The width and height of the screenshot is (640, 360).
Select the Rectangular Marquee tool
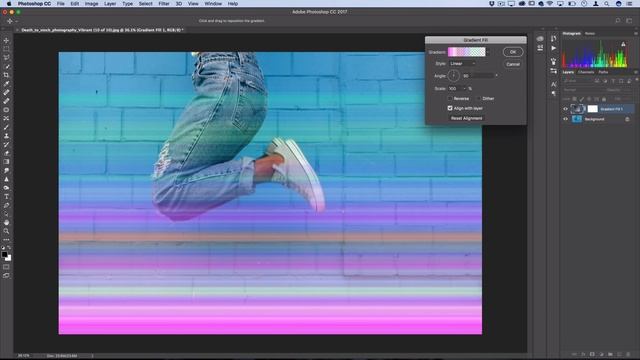point(6,49)
